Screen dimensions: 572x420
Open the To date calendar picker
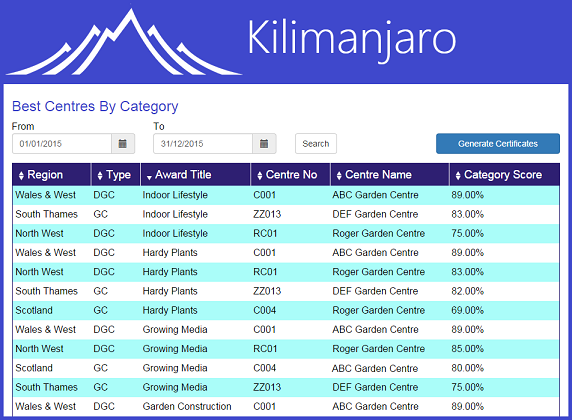pos(264,143)
